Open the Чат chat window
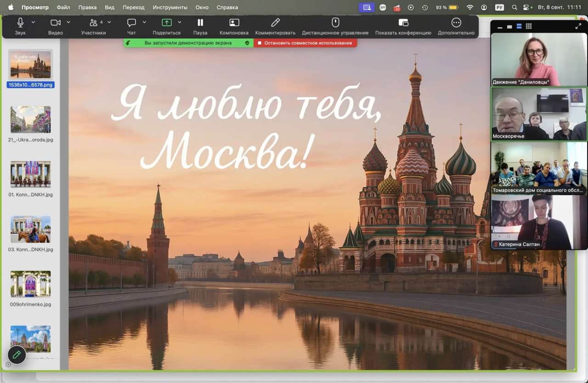This screenshot has width=588, height=383. 131,23
